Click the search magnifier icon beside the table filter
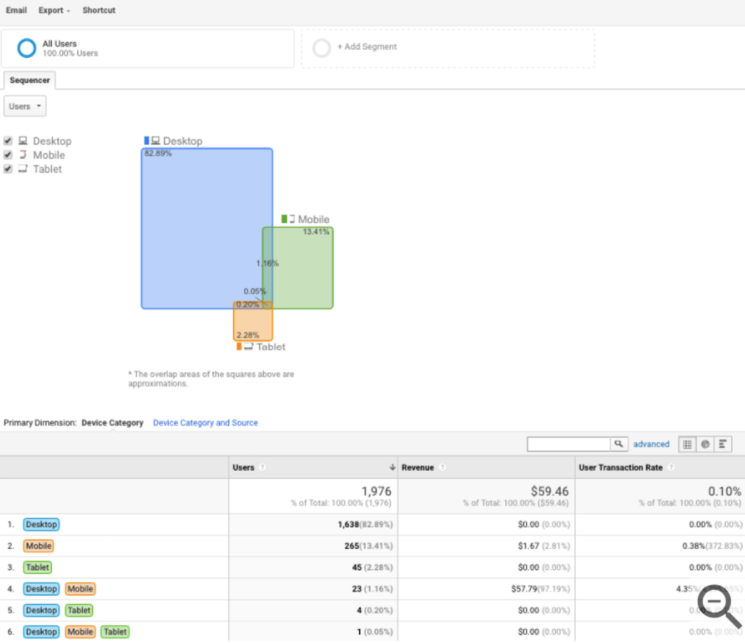The height and width of the screenshot is (643, 745). (619, 444)
